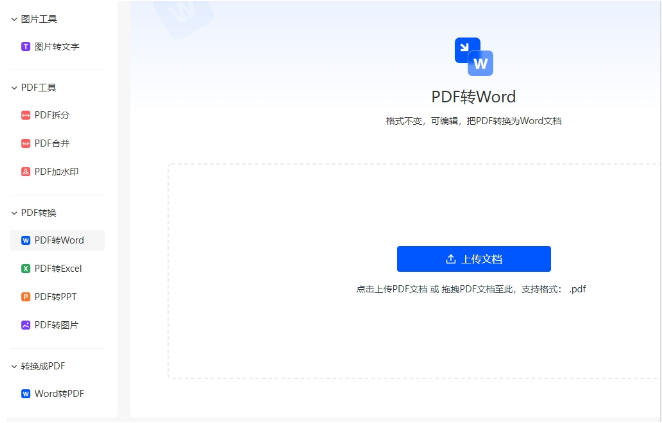Click the 转换成PDF section header text

click(x=43, y=366)
